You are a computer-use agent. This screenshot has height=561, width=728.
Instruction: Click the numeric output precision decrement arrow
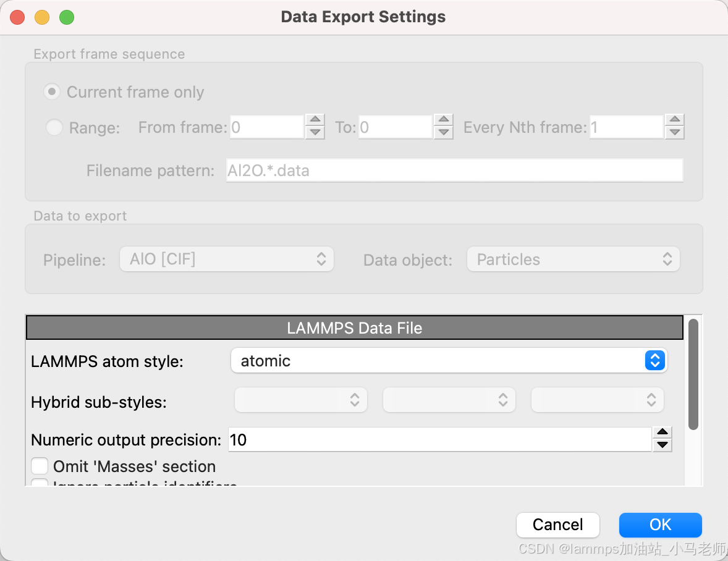662,445
